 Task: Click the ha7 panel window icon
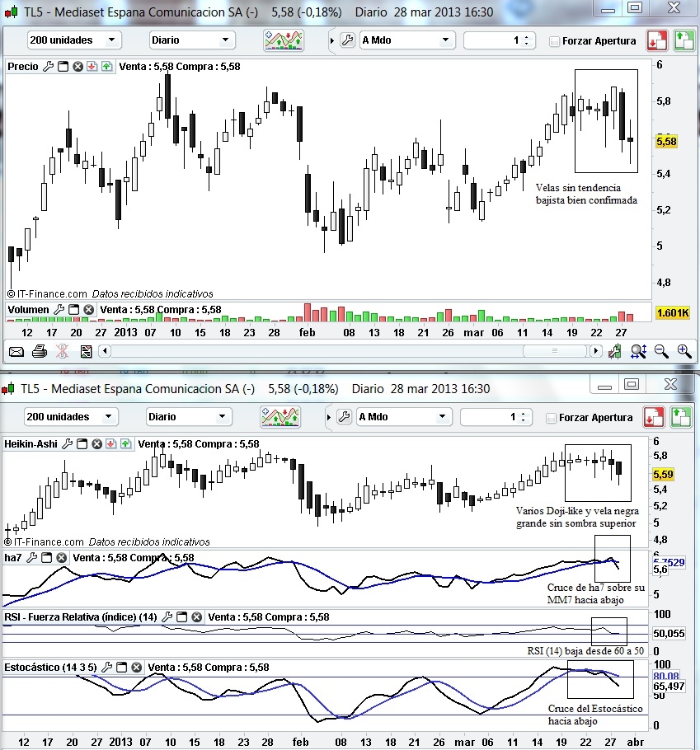point(46,558)
